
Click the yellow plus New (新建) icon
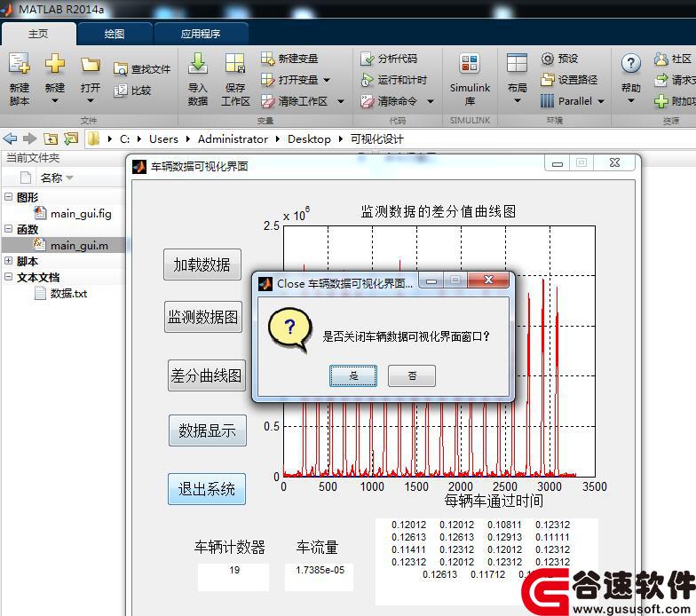point(55,64)
